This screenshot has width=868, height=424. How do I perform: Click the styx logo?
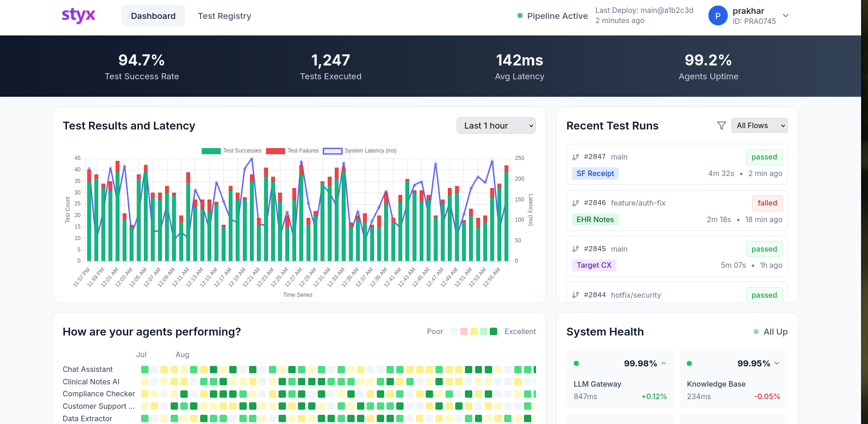pos(78,16)
